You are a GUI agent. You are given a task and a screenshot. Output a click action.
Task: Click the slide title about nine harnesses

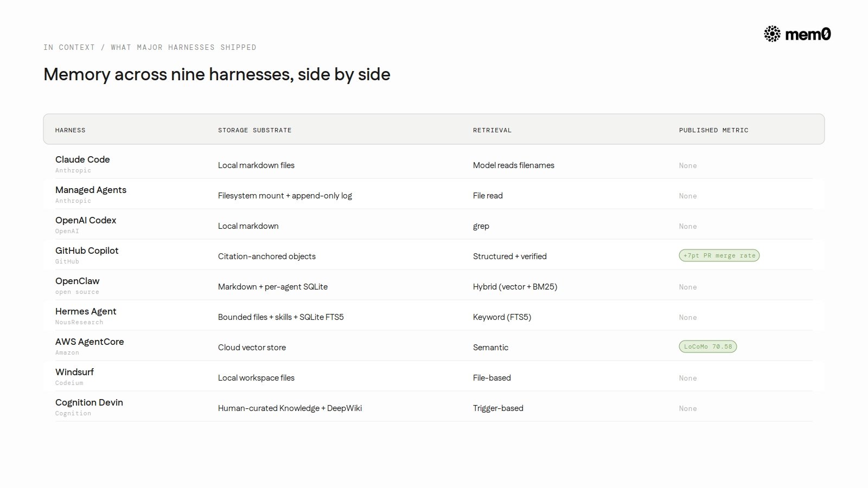pos(217,74)
